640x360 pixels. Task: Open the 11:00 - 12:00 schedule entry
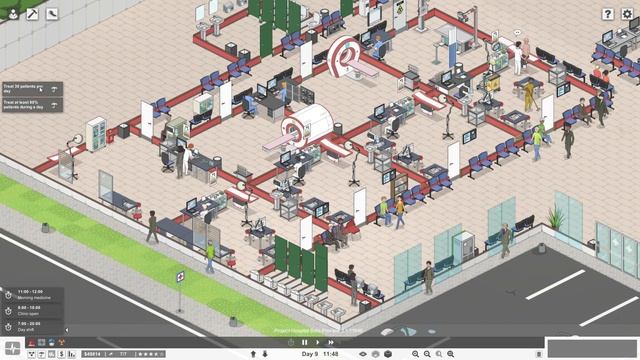click(x=33, y=295)
